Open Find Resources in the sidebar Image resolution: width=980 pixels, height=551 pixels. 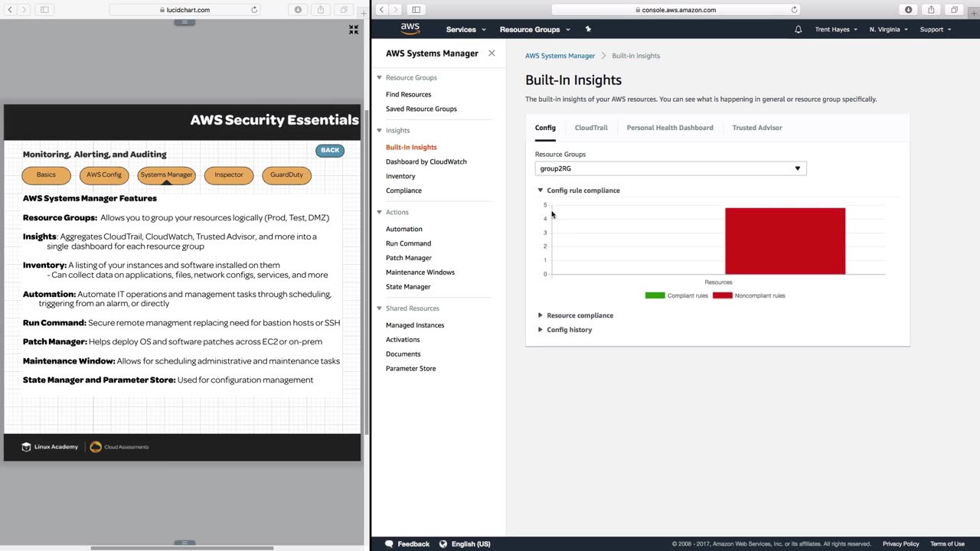pyautogui.click(x=408, y=94)
